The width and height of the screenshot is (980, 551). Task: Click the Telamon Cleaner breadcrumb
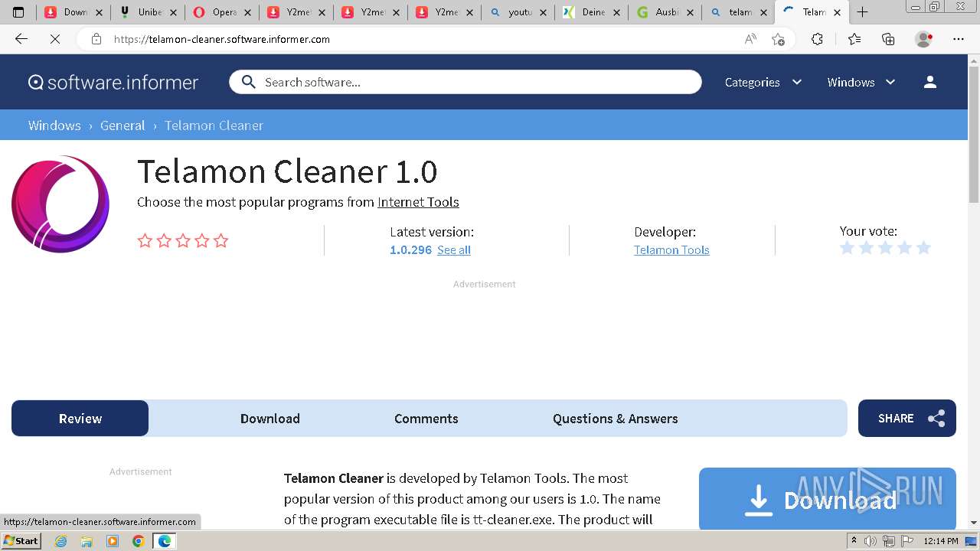[x=214, y=126]
